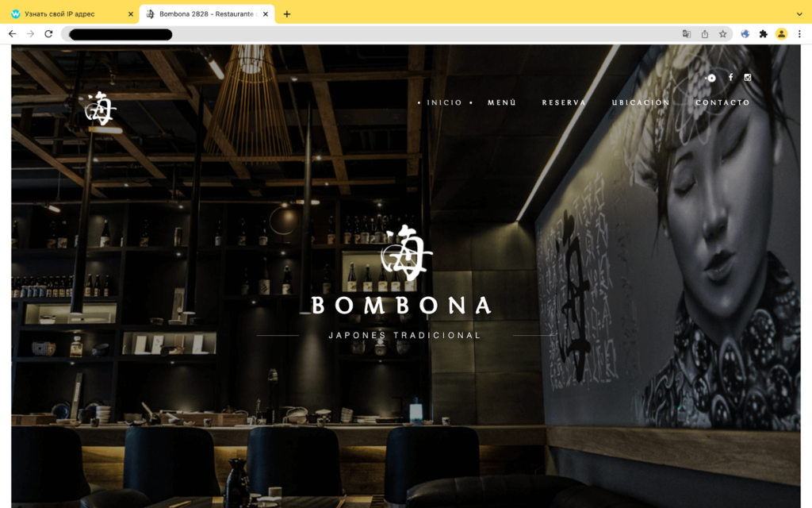812x508 pixels.
Task: Open the UBICACIÓN navigation item
Action: coord(641,102)
